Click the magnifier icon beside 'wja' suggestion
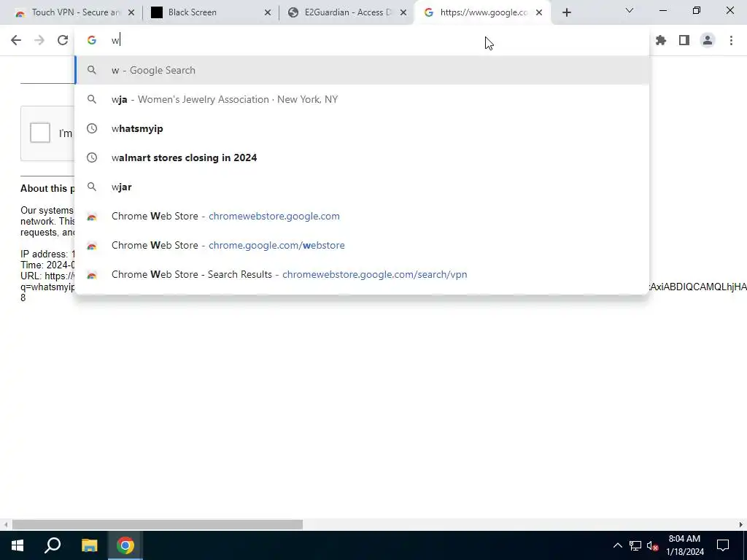Viewport: 747px width, 560px height. [x=92, y=99]
